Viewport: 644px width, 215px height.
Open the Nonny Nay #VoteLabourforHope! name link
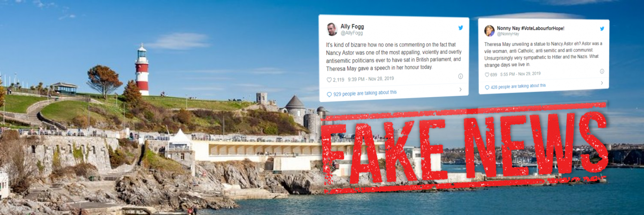(531, 28)
